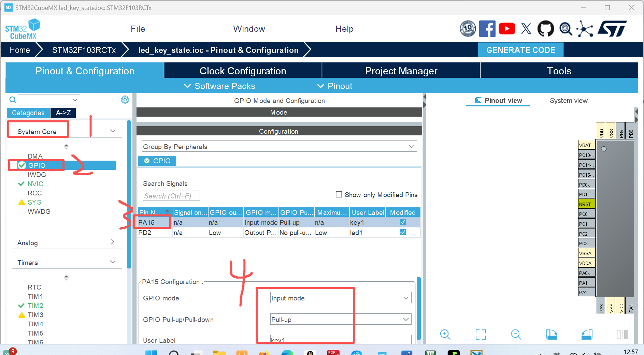
Task: Rotate the chip counter-clockwise
Action: tap(587, 334)
